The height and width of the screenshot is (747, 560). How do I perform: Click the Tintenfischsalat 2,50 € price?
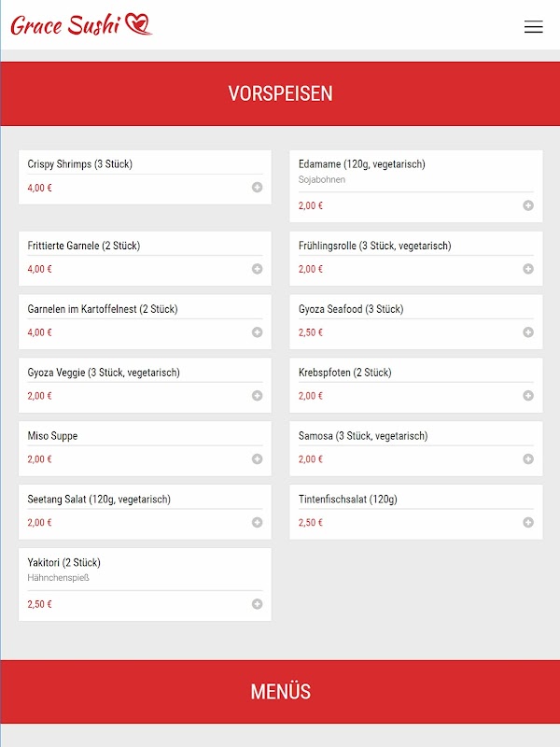point(311,523)
